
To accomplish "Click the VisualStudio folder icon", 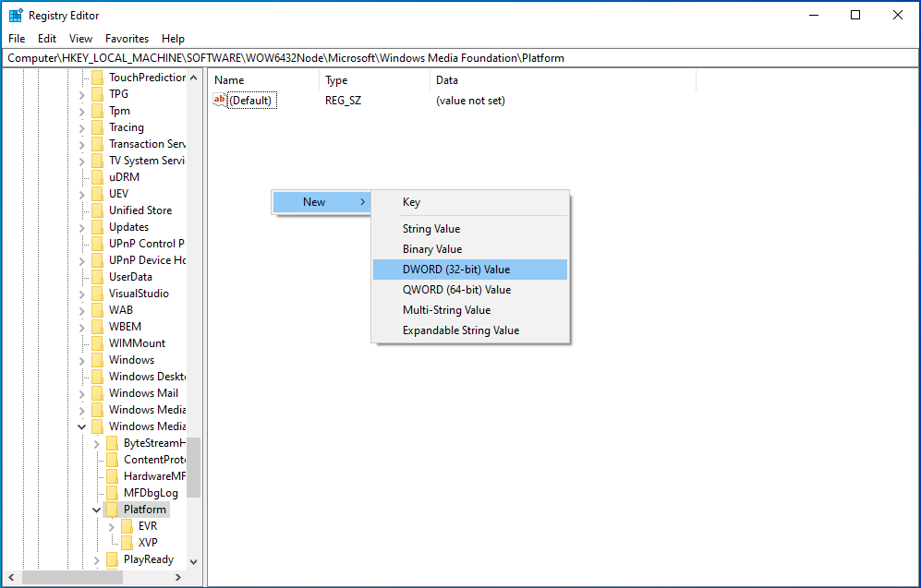I will coord(98,294).
